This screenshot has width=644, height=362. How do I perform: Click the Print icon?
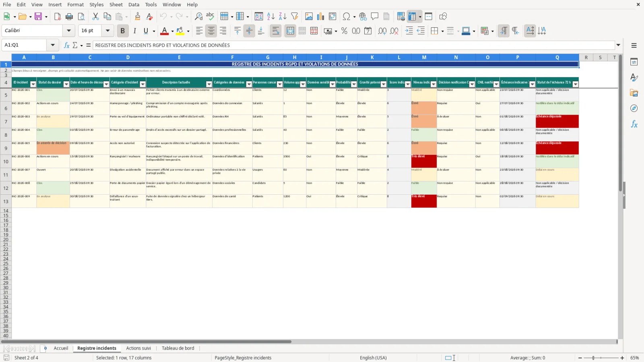pos(69,16)
